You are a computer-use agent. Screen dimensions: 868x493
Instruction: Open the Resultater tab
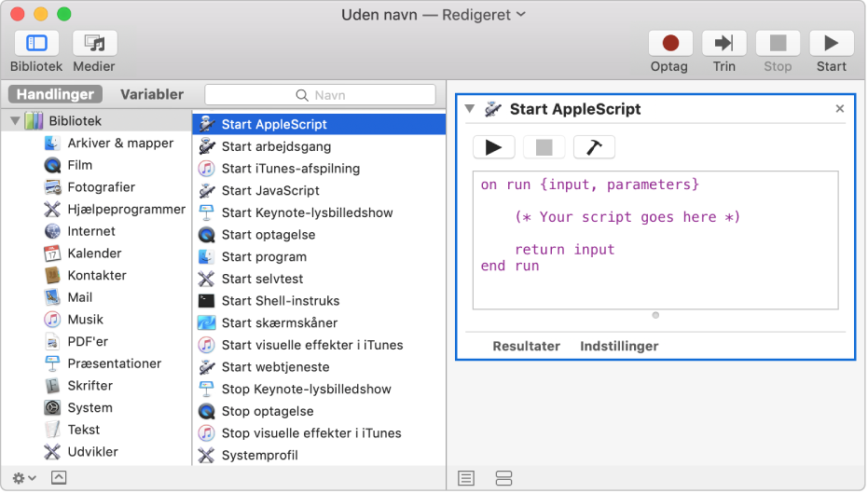tap(526, 346)
